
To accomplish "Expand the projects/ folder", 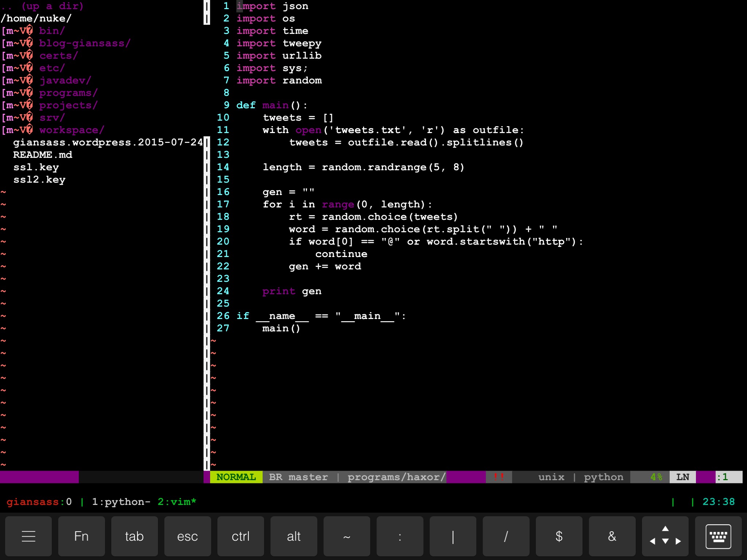I will (68, 105).
